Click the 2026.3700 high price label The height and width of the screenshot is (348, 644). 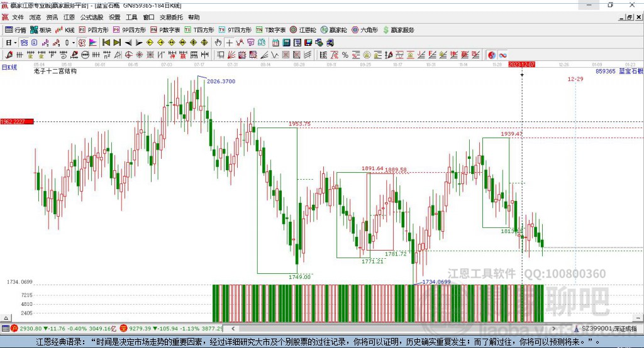click(221, 81)
